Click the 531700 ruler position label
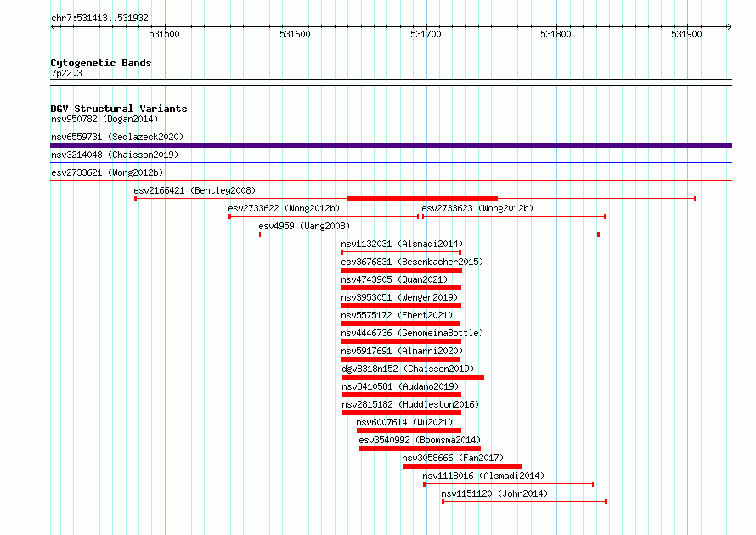Viewport: 756px width, 535px height. [x=426, y=34]
